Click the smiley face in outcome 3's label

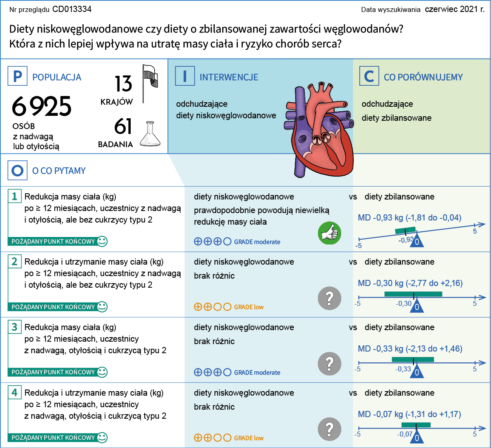tap(102, 372)
